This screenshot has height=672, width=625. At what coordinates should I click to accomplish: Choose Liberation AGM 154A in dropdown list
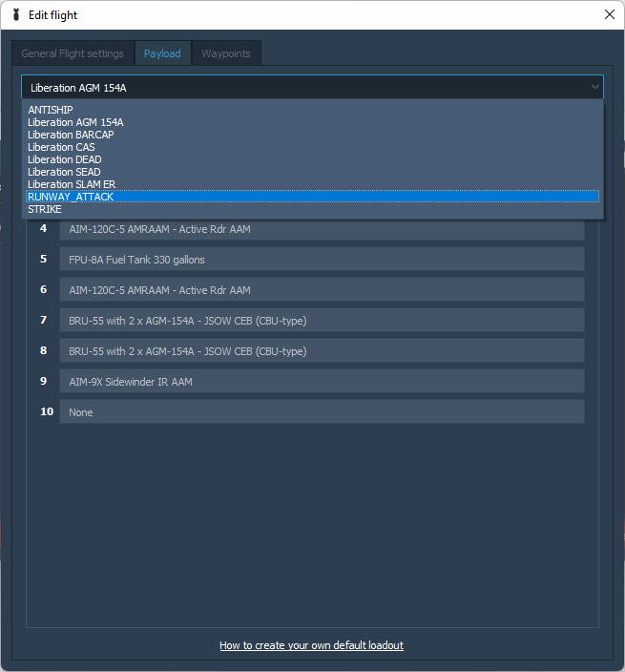(x=313, y=122)
